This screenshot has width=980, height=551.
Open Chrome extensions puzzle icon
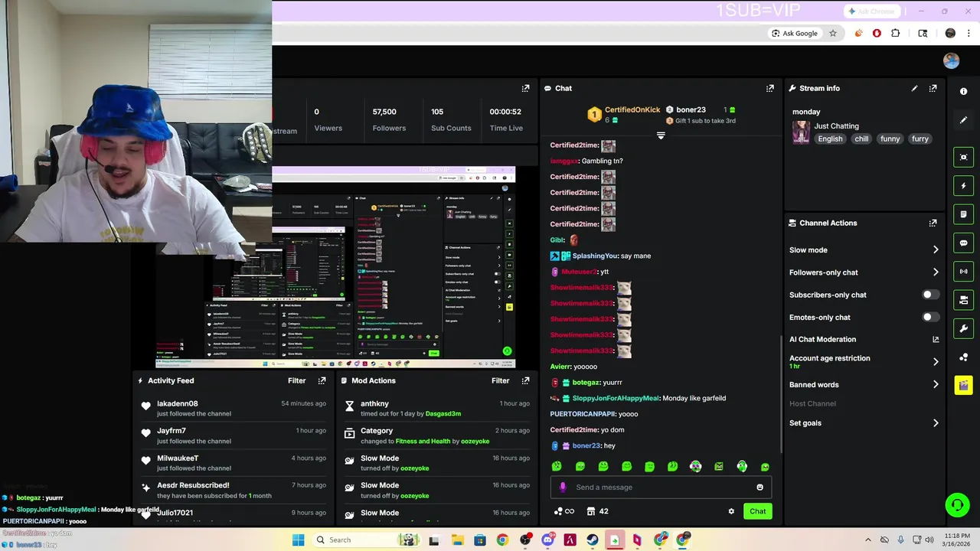pos(895,33)
